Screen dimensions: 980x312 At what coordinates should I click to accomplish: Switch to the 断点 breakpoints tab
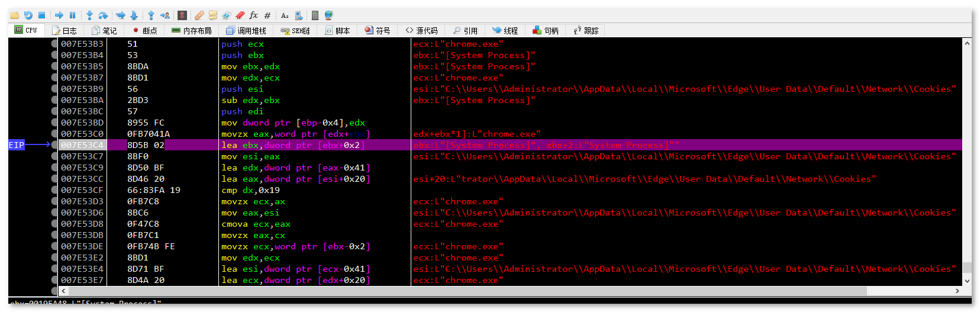pos(145,31)
